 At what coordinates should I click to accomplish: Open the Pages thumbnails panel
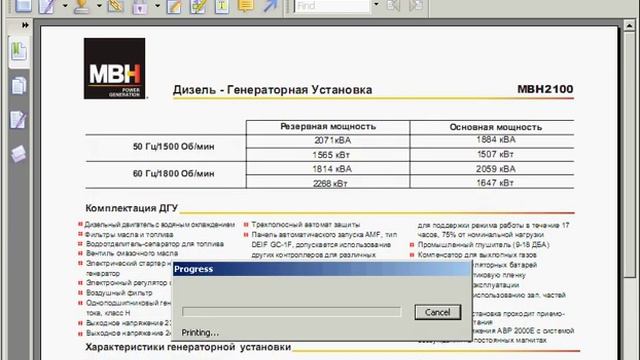(19, 86)
